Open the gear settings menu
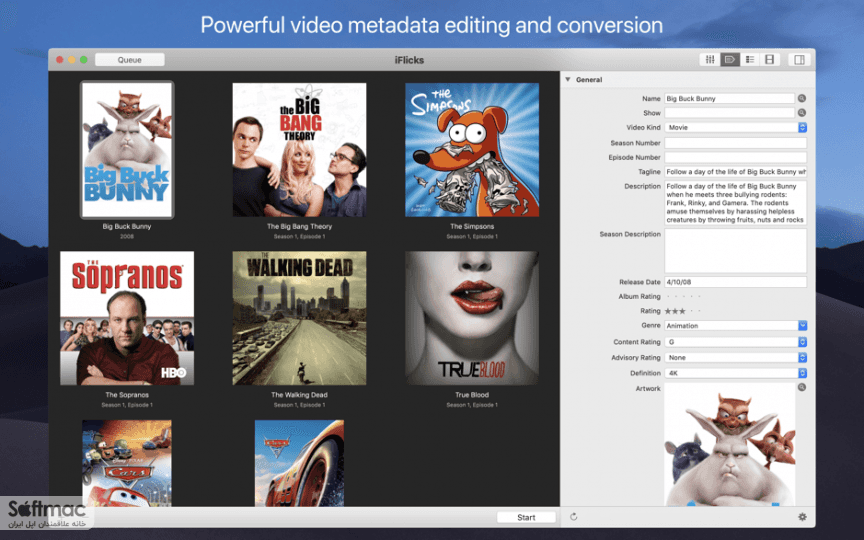The width and height of the screenshot is (864, 540). click(x=802, y=517)
